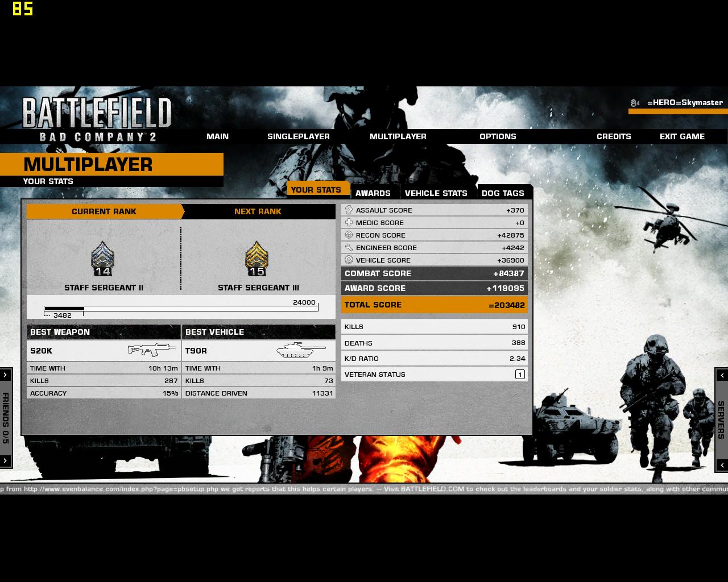The width and height of the screenshot is (728, 582).
Task: Click the Next Rank header
Action: (258, 211)
